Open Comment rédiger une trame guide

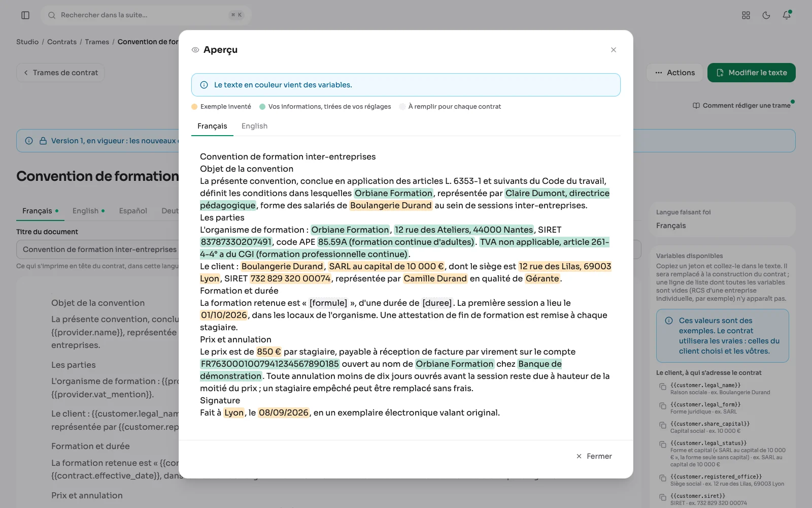click(x=741, y=106)
